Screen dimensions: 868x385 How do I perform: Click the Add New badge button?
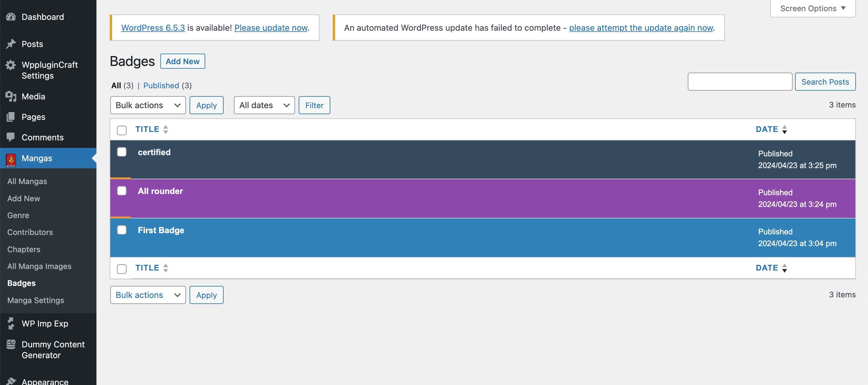[183, 61]
